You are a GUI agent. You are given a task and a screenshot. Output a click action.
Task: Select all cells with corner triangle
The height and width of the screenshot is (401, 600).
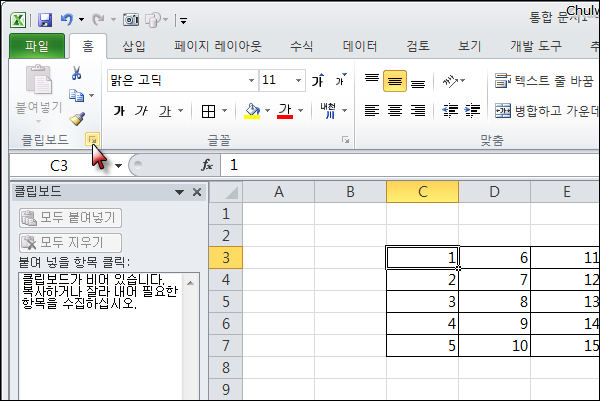click(x=226, y=192)
